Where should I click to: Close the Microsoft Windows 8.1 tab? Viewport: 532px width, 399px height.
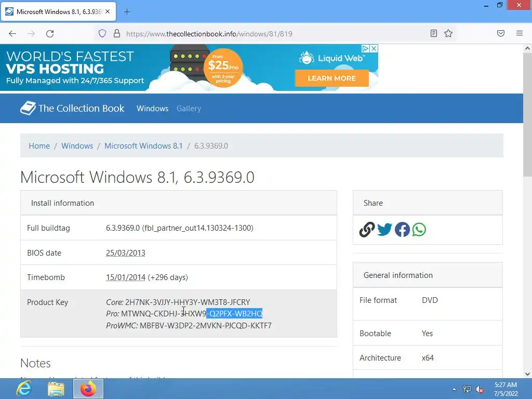click(x=108, y=11)
